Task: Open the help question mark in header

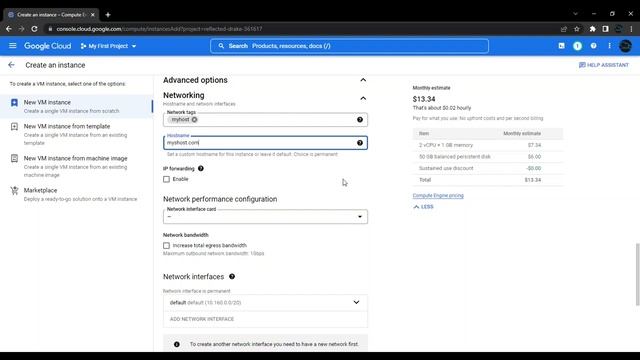Action: pyautogui.click(x=593, y=46)
